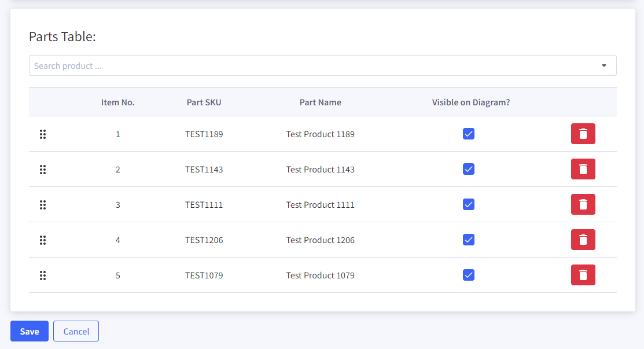Click the reorder handle beside TEST1143
This screenshot has width=644, height=349.
point(43,169)
